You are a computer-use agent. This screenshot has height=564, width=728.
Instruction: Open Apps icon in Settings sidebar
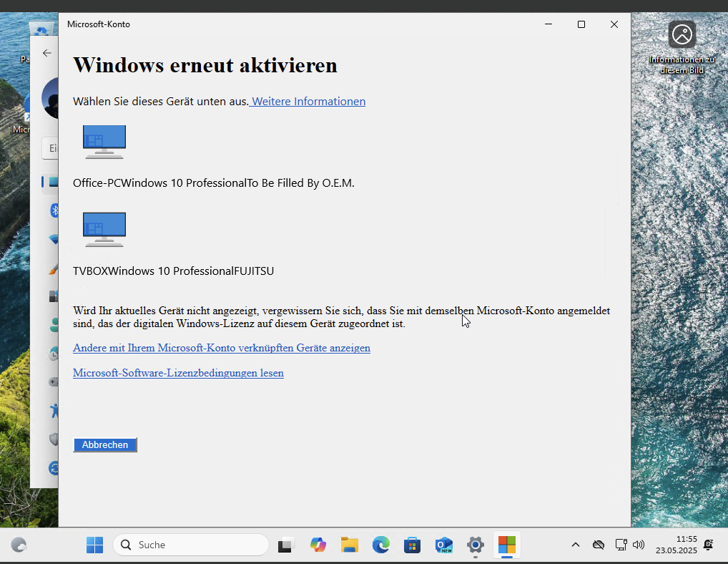pyautogui.click(x=54, y=296)
